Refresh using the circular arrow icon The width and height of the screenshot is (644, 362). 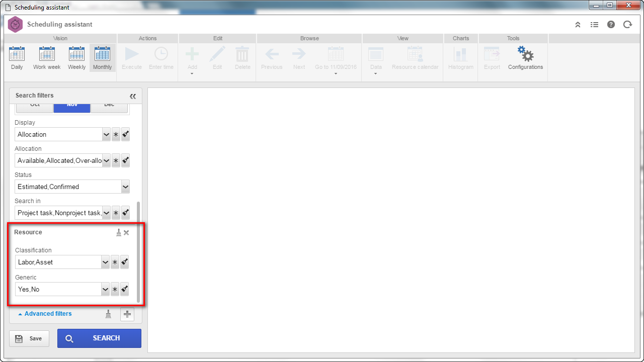coord(627,24)
